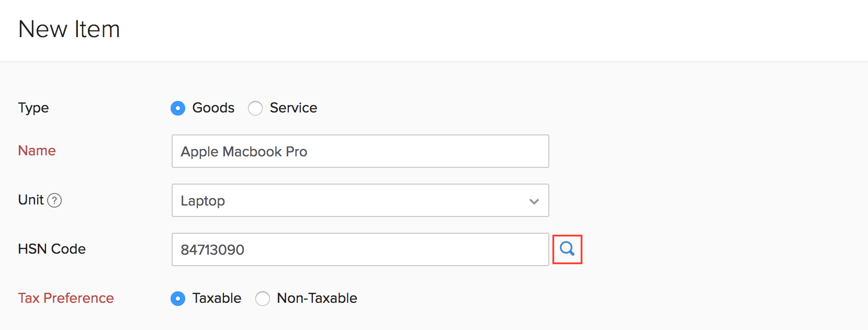Open the Laptop unit selection list
Image resolution: width=868 pixels, height=330 pixels.
[x=360, y=200]
